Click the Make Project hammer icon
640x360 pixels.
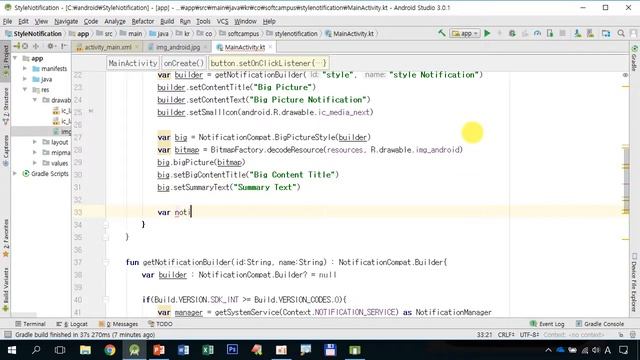[441, 33]
